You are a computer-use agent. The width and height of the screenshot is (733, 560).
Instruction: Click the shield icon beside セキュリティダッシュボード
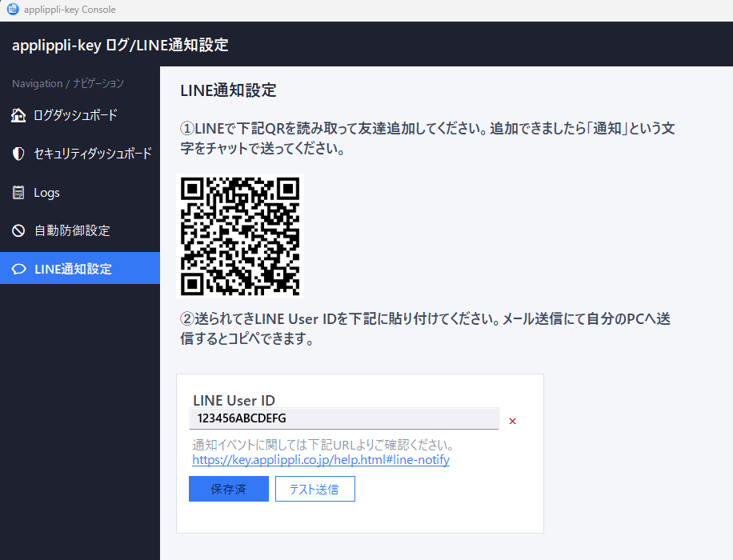tap(18, 154)
